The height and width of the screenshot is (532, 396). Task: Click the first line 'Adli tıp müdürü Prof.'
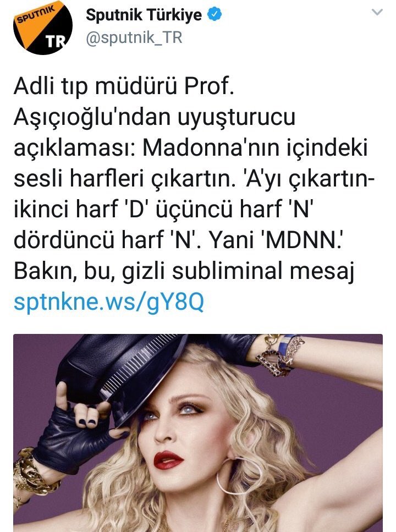124,86
